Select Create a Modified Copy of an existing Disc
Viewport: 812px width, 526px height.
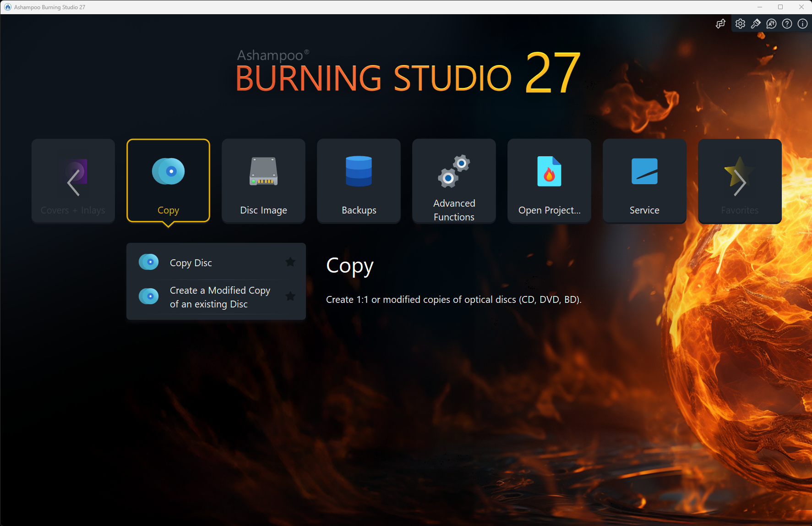[220, 297]
